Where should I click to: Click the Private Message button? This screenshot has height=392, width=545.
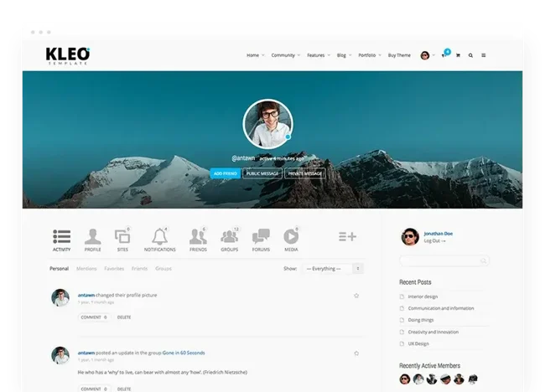point(305,173)
